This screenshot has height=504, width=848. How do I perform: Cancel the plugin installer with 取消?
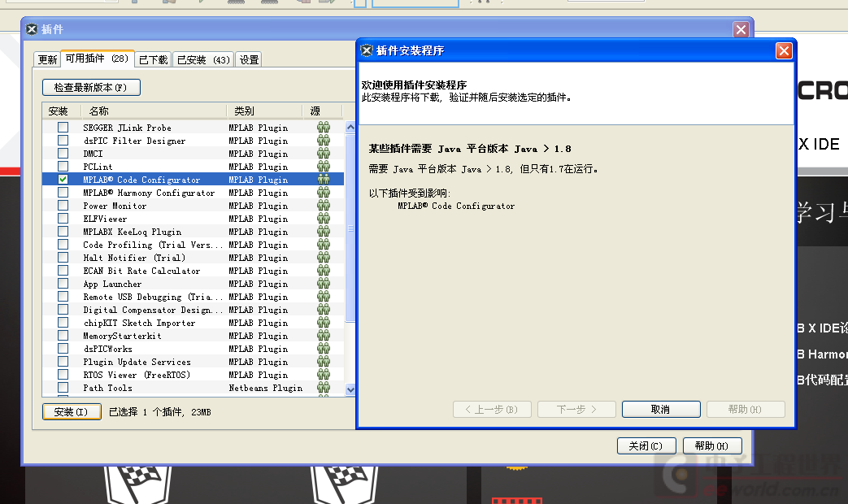(x=661, y=410)
